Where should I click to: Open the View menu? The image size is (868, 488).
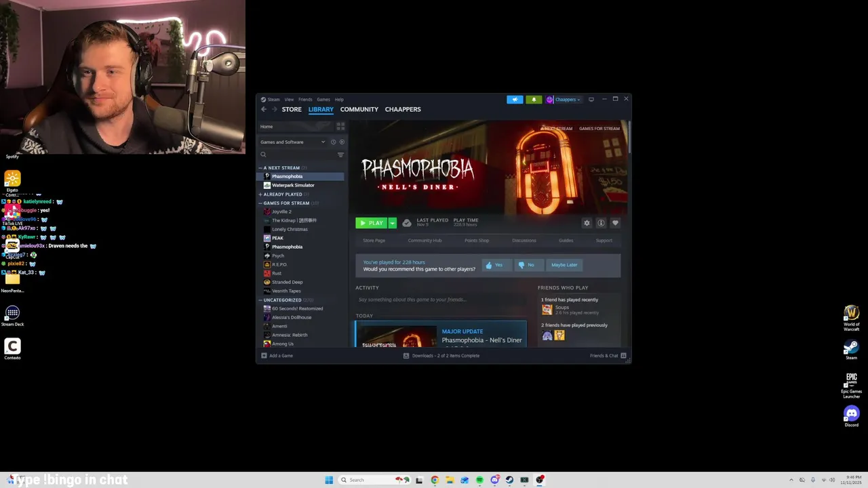(x=289, y=100)
